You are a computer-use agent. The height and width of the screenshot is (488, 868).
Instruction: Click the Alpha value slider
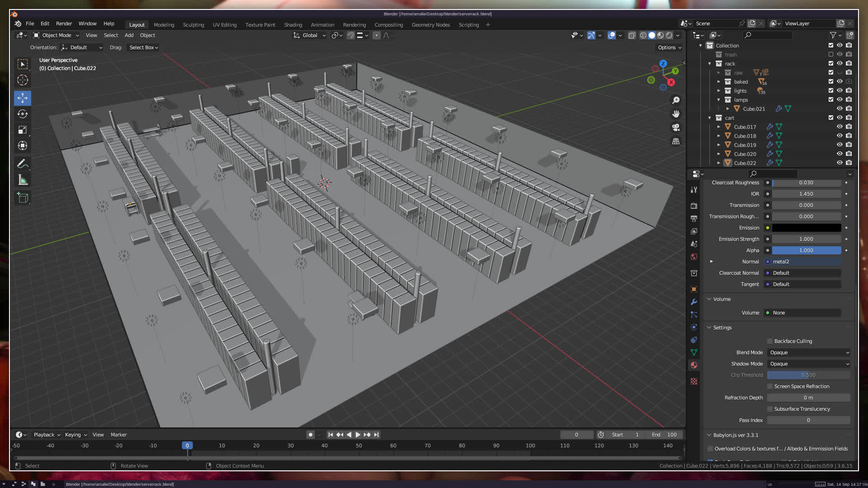(806, 250)
